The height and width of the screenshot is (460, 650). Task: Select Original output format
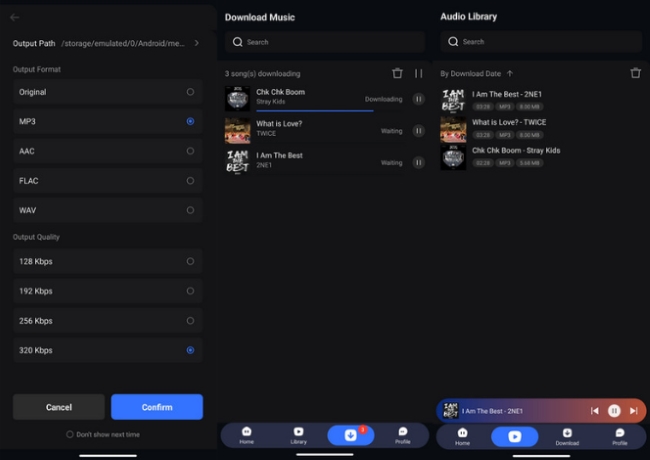[x=108, y=92]
